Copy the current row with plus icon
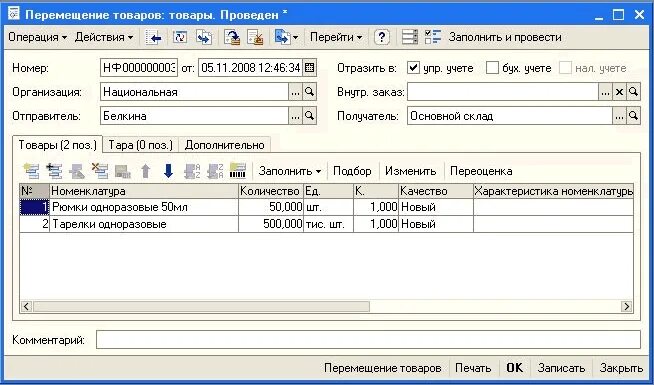This screenshot has height=385, width=654. coord(54,171)
